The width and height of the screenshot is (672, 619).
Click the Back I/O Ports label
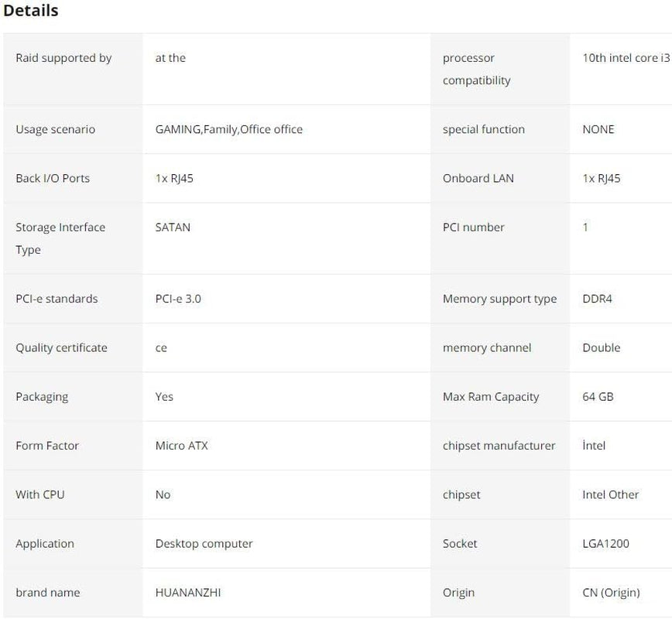click(53, 178)
